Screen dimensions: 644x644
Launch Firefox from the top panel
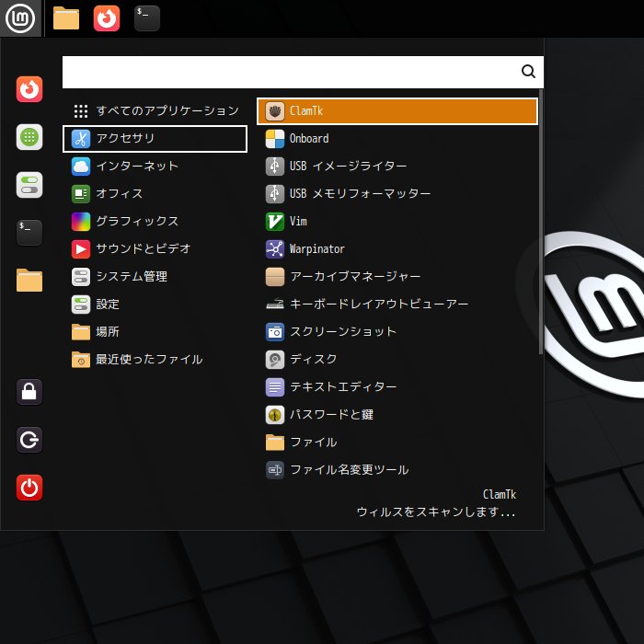pos(107,18)
